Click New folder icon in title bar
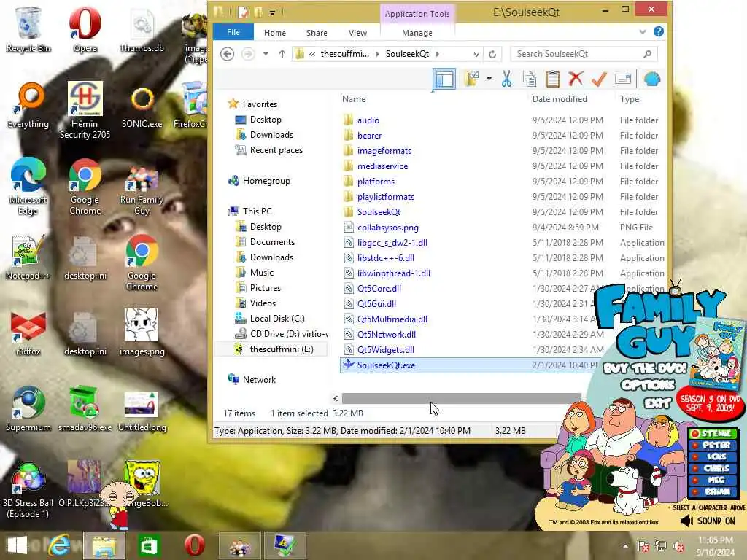The image size is (747, 560). pos(258,12)
